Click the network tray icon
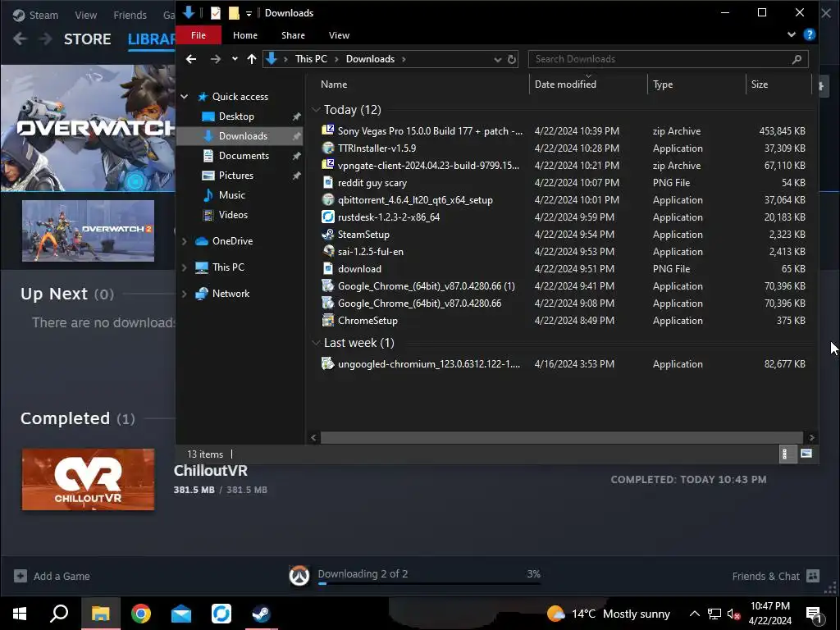 tap(714, 614)
